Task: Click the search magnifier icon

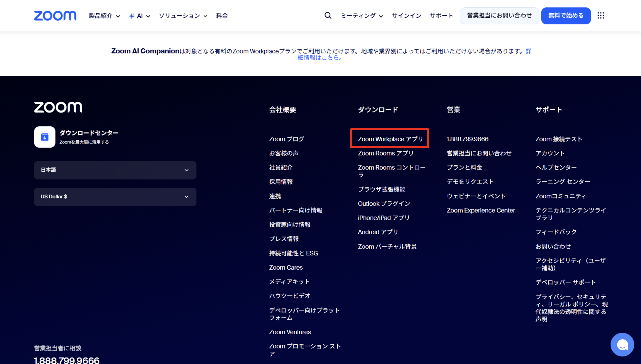Action: [328, 16]
